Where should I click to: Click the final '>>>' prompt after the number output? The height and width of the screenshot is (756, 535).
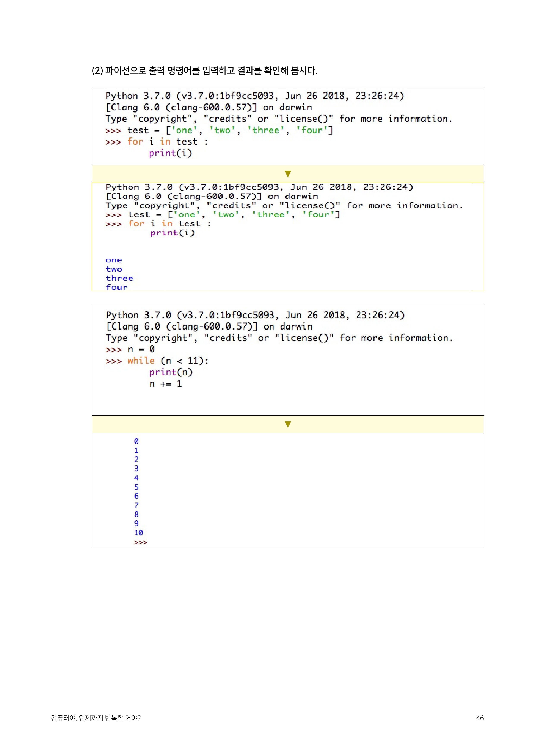click(140, 542)
